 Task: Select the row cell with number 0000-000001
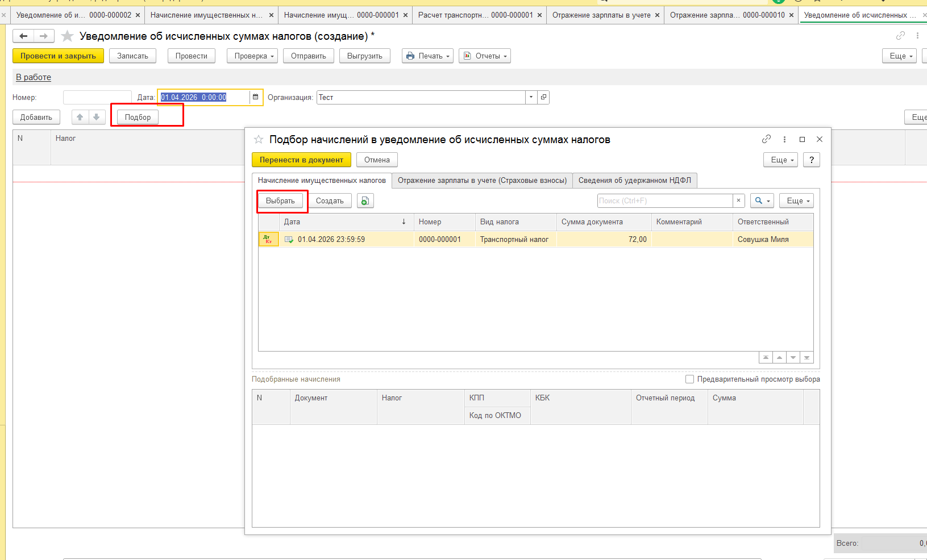(444, 239)
